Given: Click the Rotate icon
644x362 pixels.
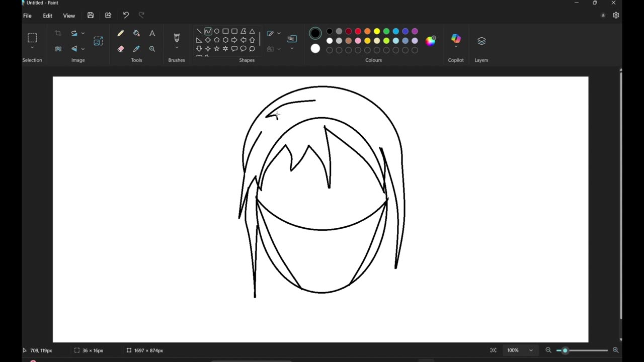Looking at the screenshot, I should click(74, 33).
